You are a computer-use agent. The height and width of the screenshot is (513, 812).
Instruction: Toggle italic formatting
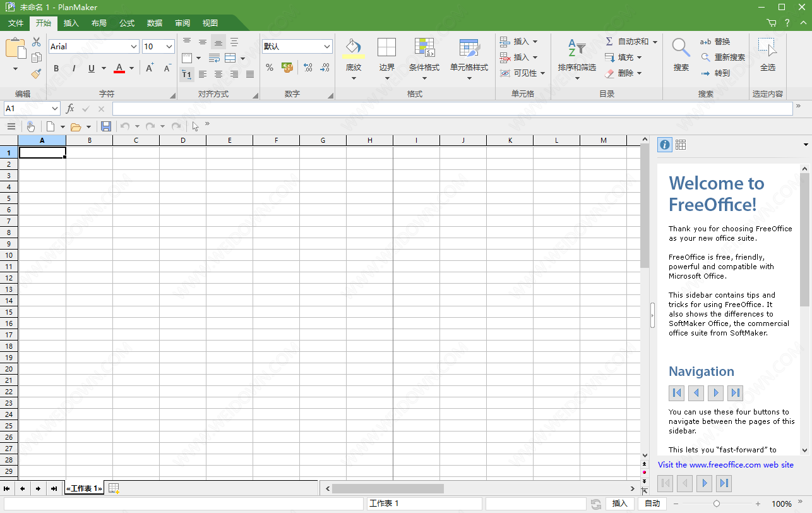coord(74,68)
